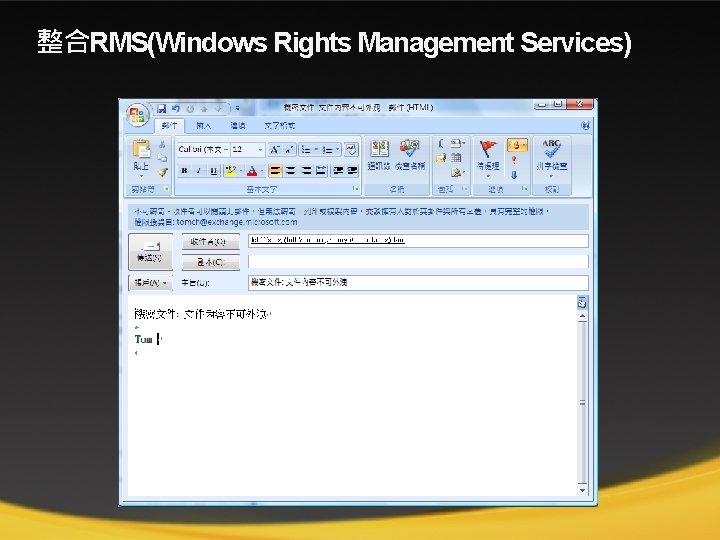Viewport: 720px width, 540px height.
Task: Select the 郵件 (Message) ribbon tab
Action: [x=169, y=125]
